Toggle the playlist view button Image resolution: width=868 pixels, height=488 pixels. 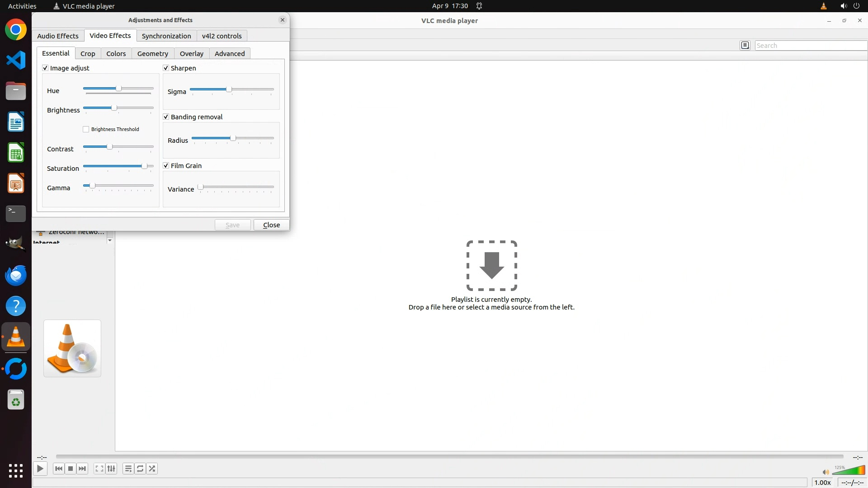tap(128, 469)
